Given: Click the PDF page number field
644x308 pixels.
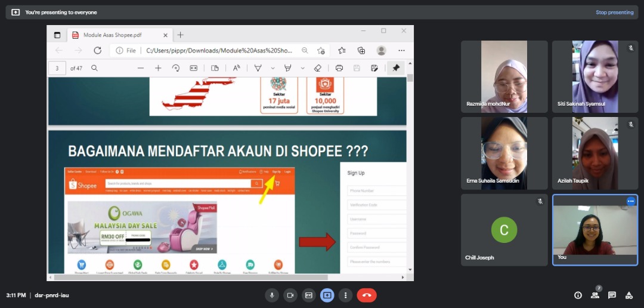Looking at the screenshot, I should [x=57, y=68].
